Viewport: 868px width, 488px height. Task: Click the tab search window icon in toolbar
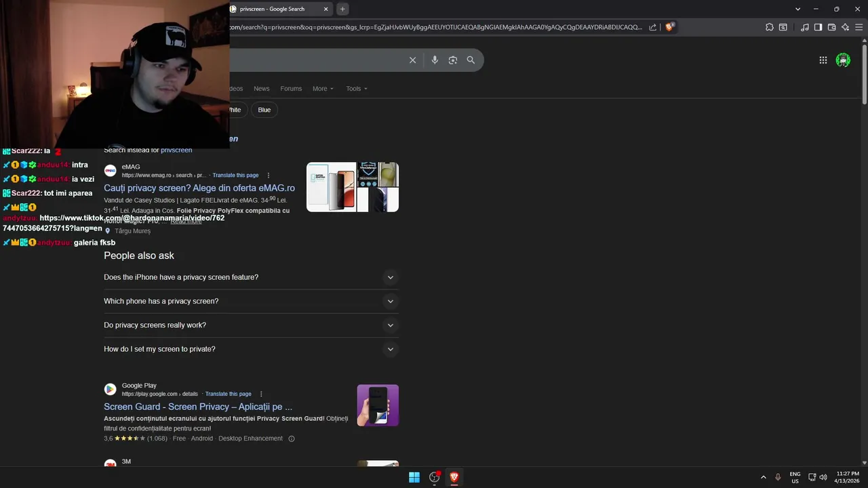(x=783, y=27)
